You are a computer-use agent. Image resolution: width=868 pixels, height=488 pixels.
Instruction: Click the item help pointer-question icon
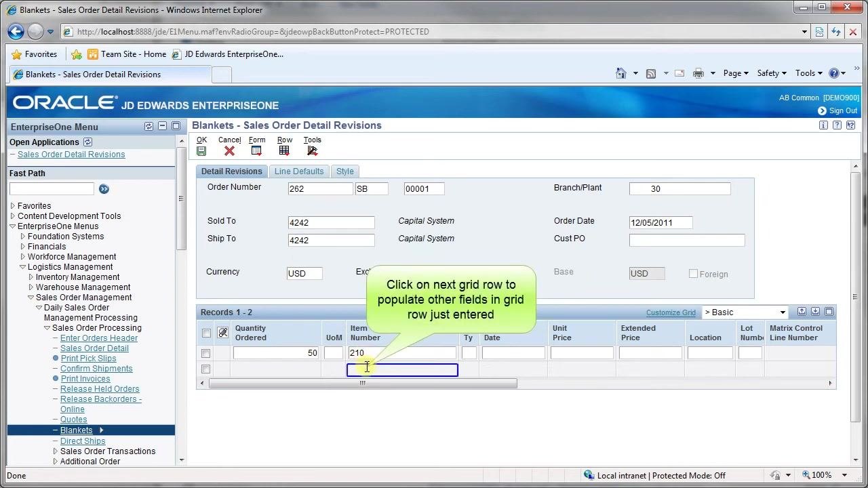click(850, 125)
